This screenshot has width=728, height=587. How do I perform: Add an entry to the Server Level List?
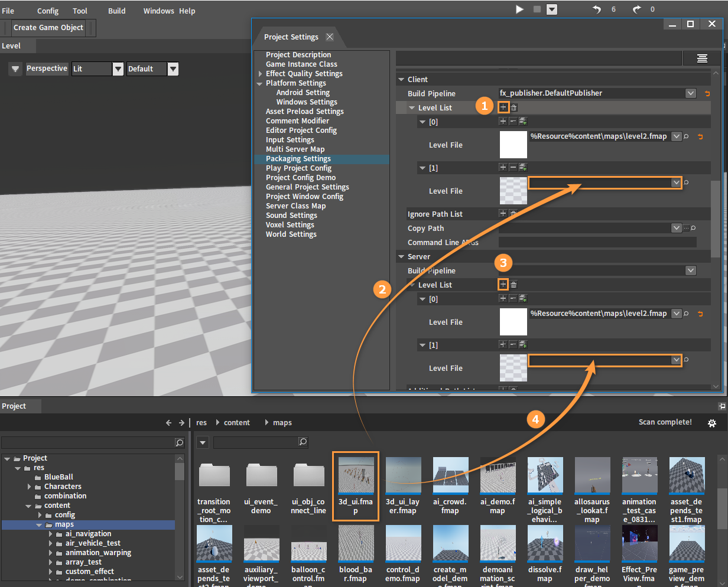503,285
